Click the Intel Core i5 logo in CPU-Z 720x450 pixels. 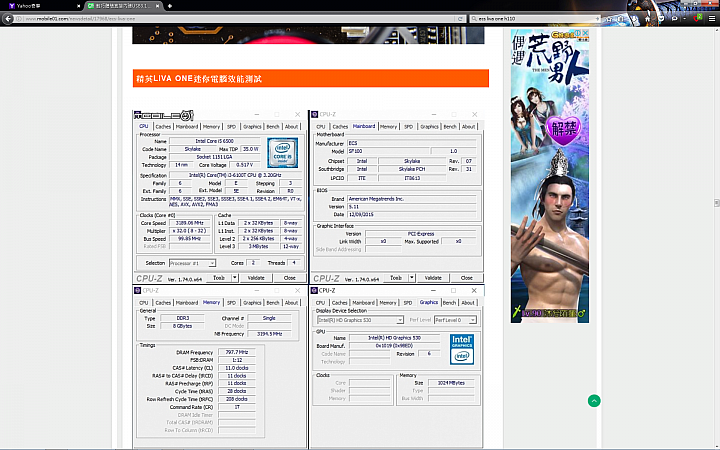click(x=282, y=153)
